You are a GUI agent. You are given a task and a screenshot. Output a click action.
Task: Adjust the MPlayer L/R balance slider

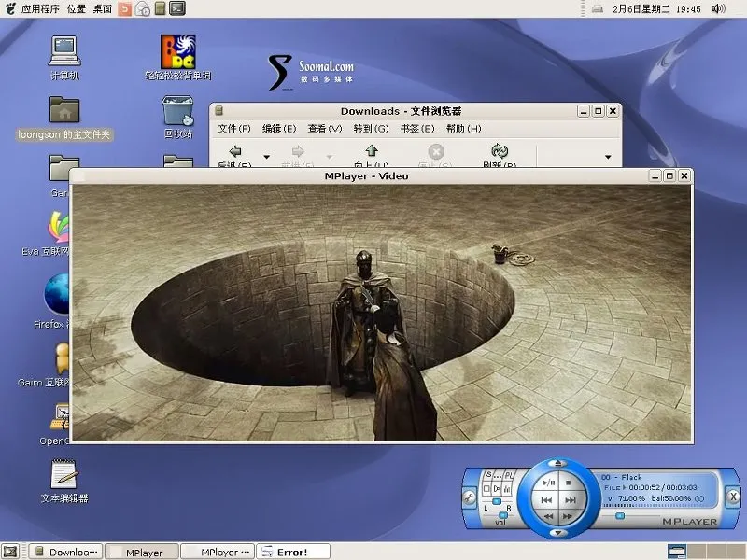coord(497,501)
